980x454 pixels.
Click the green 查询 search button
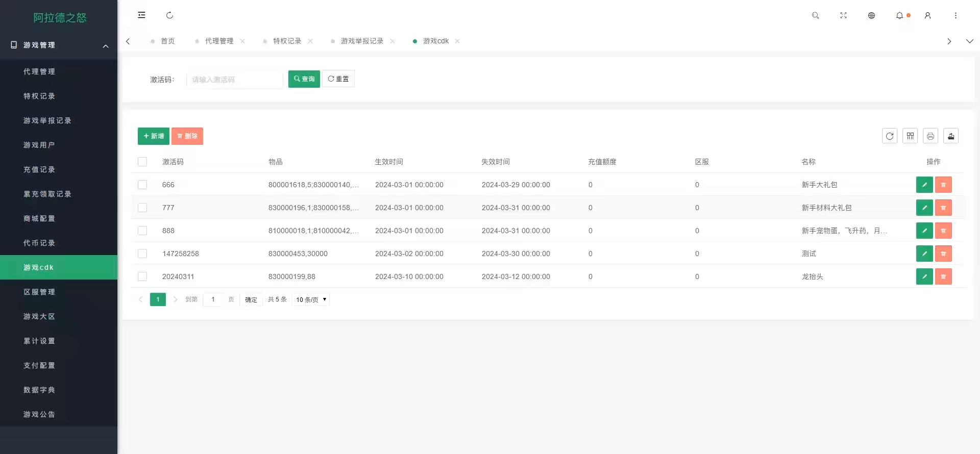304,79
